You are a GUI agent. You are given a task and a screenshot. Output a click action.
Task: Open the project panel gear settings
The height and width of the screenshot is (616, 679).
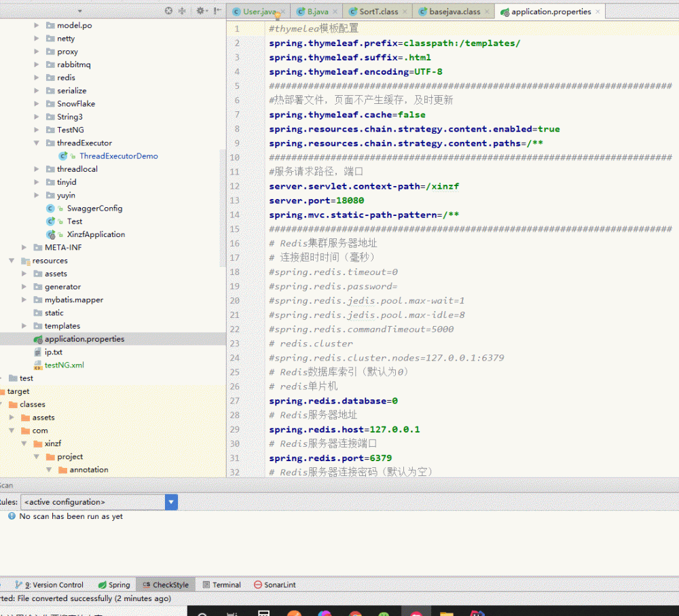click(x=200, y=11)
